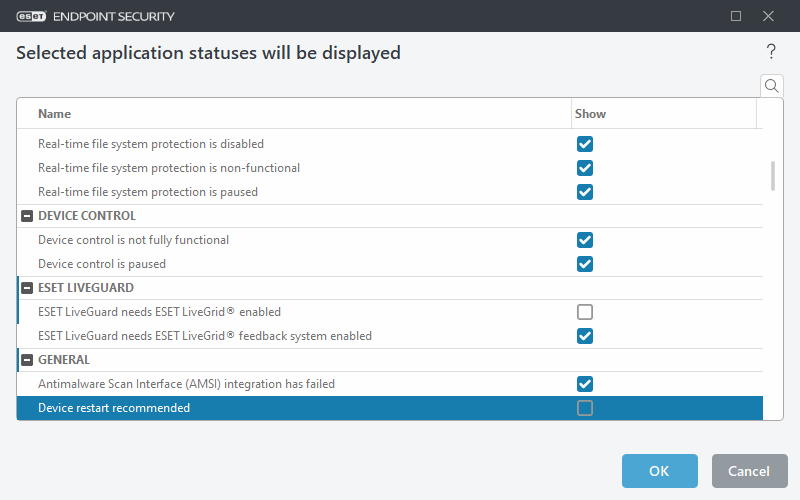Maximize the Endpoint Security window
This screenshot has height=500, width=800.
click(736, 16)
